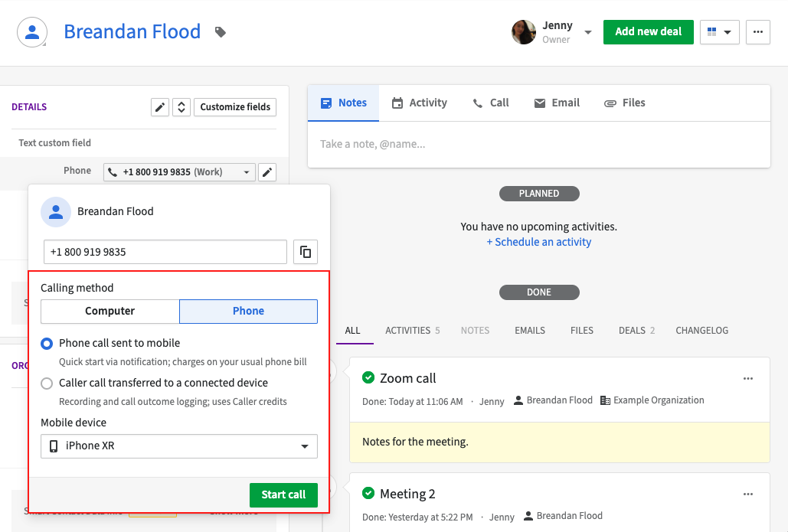Switch to the Files tab
The width and height of the screenshot is (788, 532).
[x=624, y=103]
